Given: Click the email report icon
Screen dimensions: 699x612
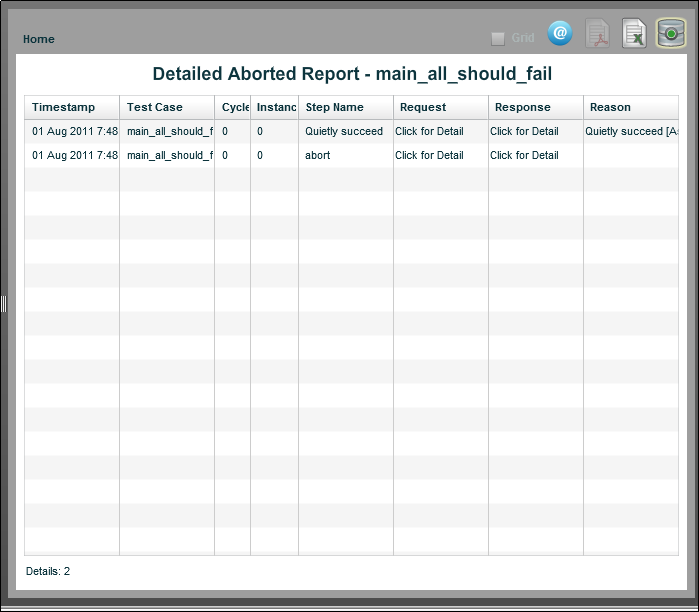Looking at the screenshot, I should click(560, 34).
